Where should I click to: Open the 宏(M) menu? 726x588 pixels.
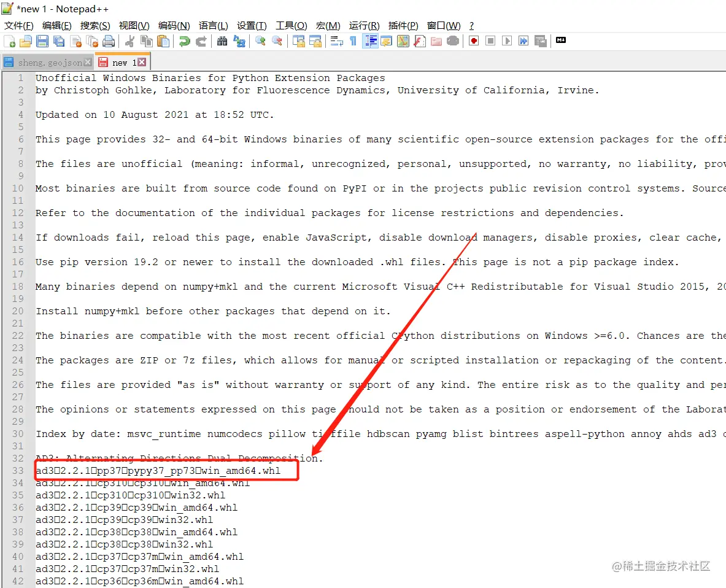coord(328,25)
